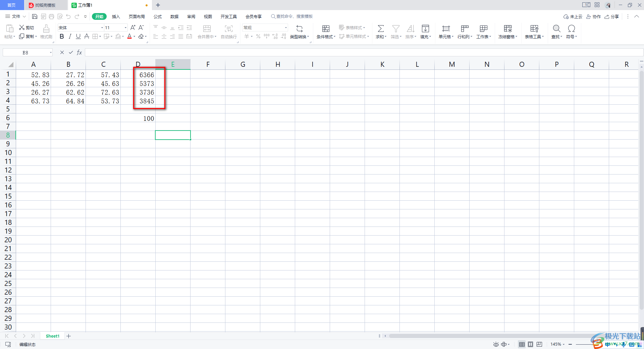Open the number format dropdown (常规)
The width and height of the screenshot is (644, 349).
pyautogui.click(x=286, y=28)
